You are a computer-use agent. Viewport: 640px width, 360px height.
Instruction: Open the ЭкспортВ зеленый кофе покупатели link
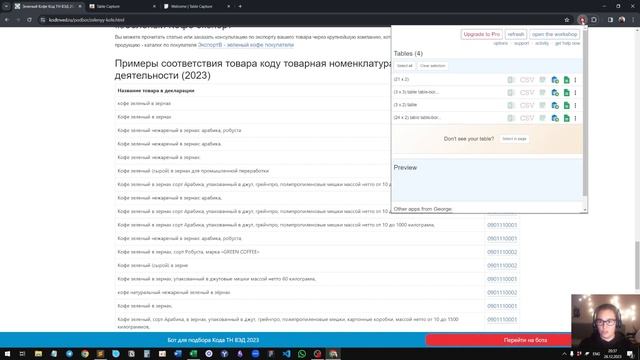[x=246, y=45]
